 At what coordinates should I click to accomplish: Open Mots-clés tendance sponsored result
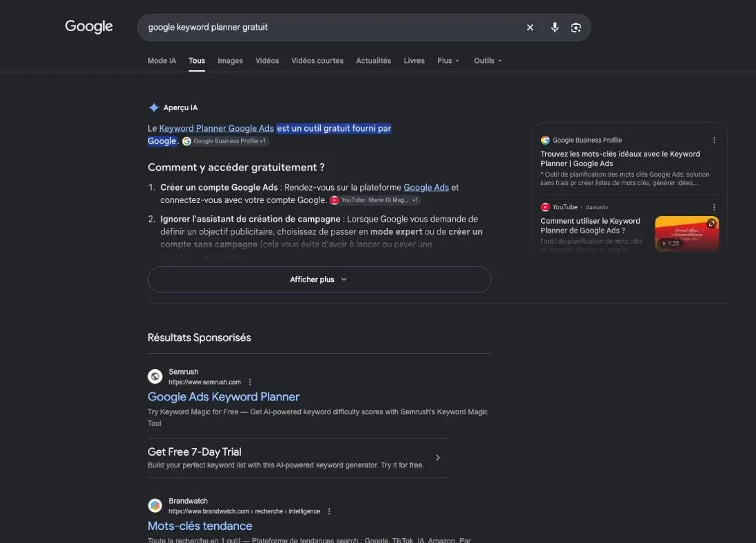pos(200,526)
